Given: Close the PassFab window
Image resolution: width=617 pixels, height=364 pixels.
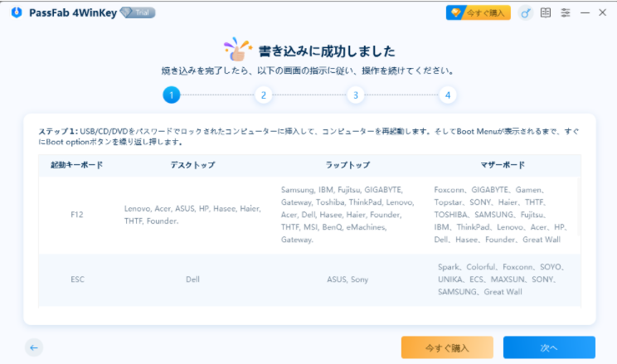Looking at the screenshot, I should coord(602,12).
